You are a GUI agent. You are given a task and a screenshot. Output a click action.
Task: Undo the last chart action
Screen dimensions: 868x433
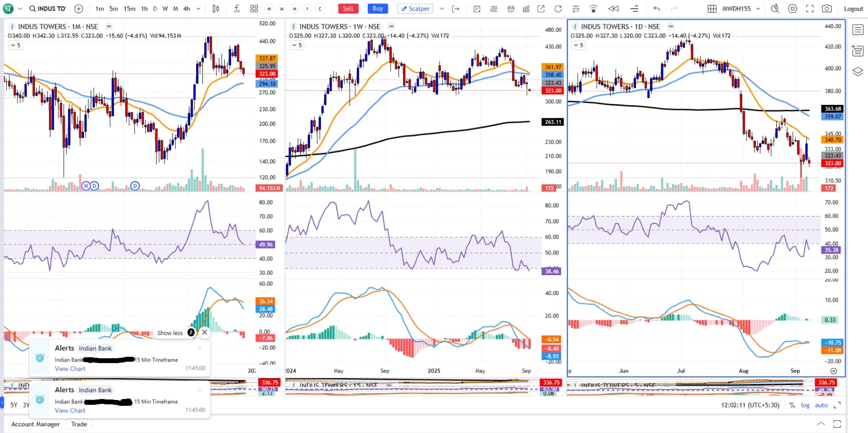657,9
